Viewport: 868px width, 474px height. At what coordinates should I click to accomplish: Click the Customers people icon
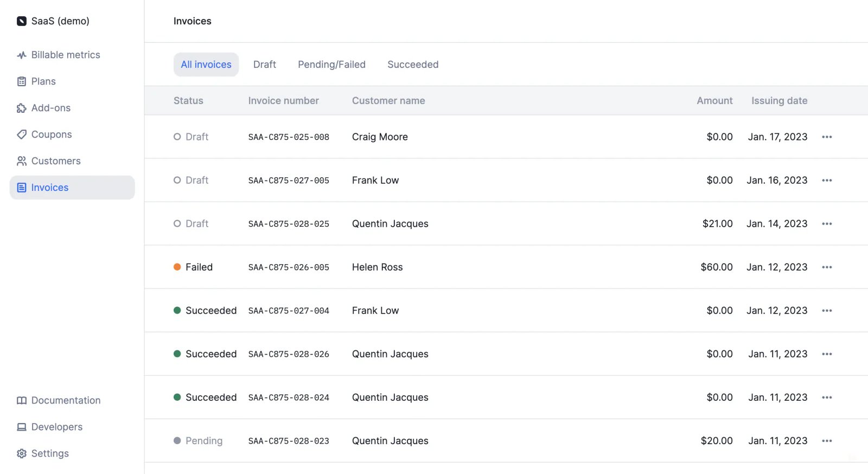22,161
